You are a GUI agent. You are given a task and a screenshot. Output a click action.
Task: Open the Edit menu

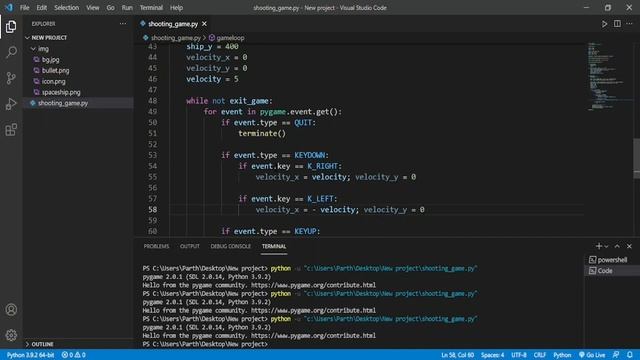[42, 8]
